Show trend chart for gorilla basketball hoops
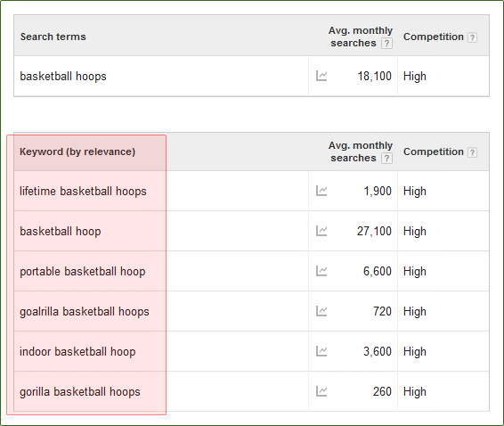Viewport: 504px width, 426px height. point(321,391)
